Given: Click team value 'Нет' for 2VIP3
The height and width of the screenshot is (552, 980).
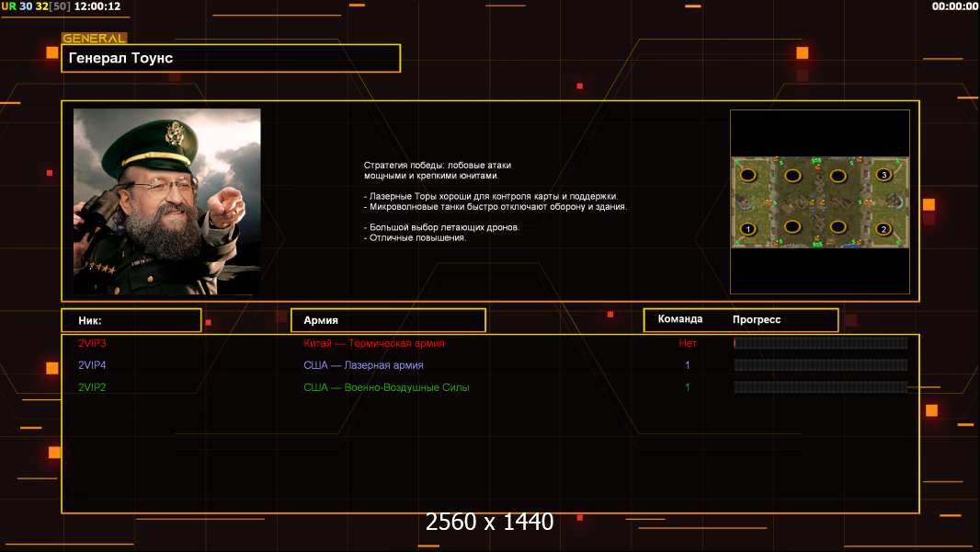Looking at the screenshot, I should coord(688,343).
